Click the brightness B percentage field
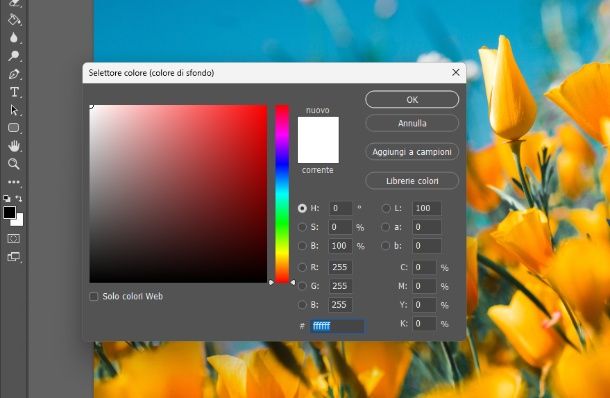The width and height of the screenshot is (610, 398). pos(341,246)
